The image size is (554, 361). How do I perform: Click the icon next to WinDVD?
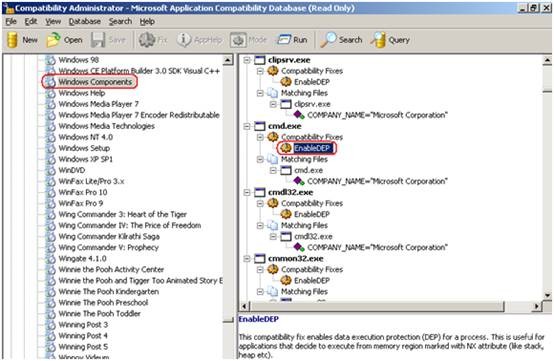[x=51, y=170]
